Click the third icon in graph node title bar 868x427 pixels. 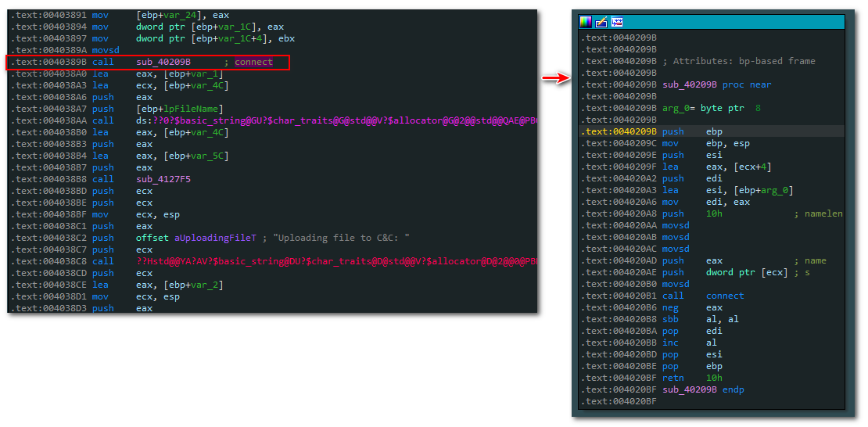pos(617,22)
